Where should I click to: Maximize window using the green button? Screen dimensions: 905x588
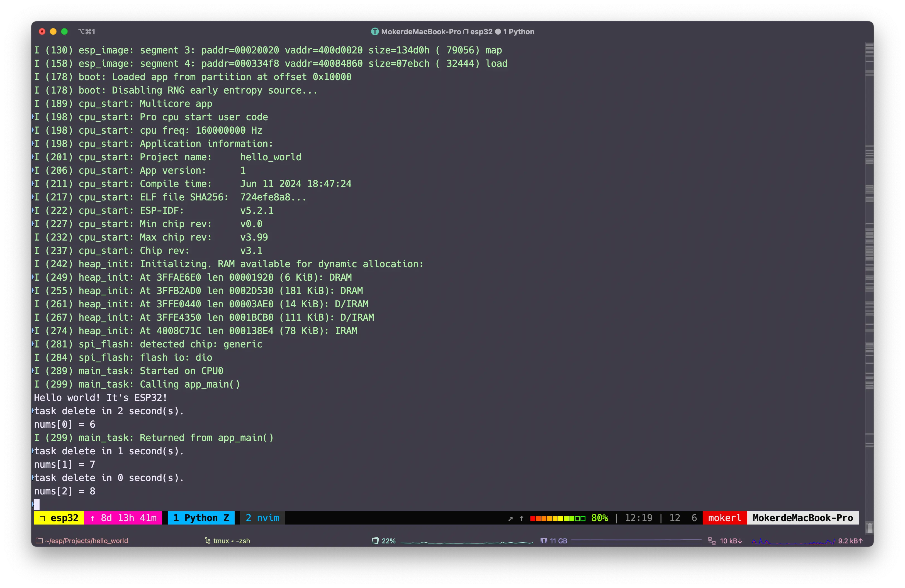point(64,31)
